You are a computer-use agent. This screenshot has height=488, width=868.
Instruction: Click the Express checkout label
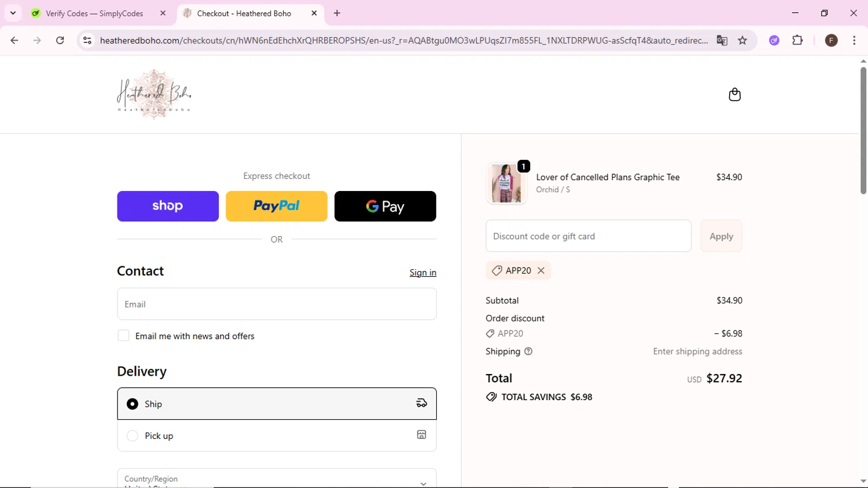[x=277, y=176]
